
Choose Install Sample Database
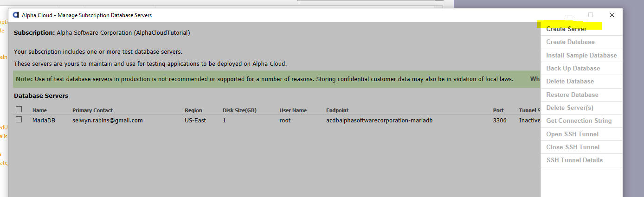click(581, 55)
